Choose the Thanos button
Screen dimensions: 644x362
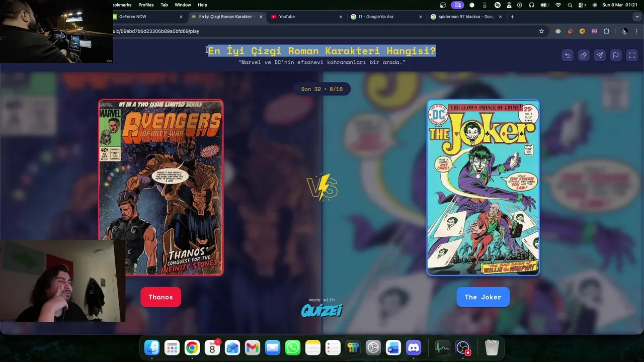click(160, 297)
